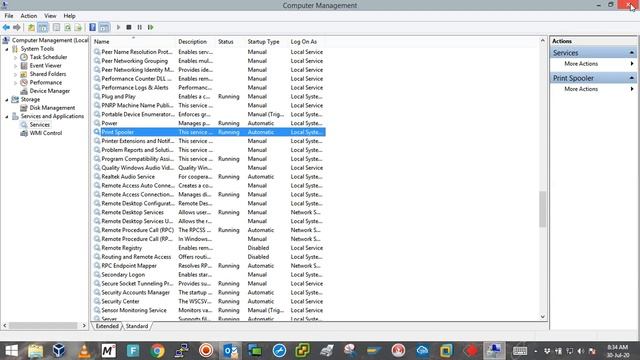Open the Properties toolbar icon
This screenshot has height=360, width=640.
[56, 27]
